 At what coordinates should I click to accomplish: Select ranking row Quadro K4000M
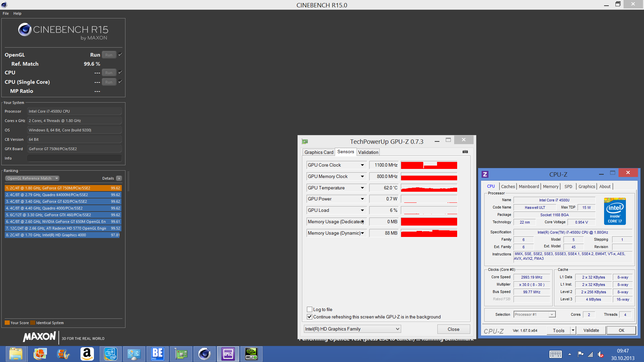63,195
